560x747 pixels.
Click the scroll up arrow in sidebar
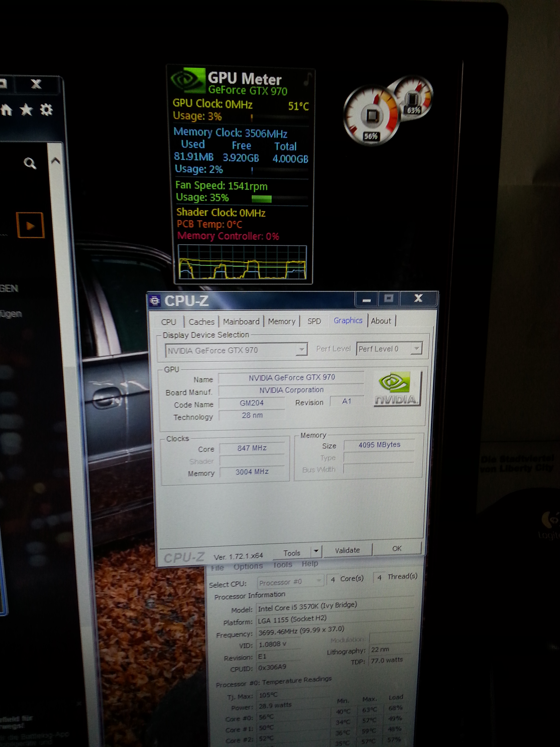coord(55,161)
